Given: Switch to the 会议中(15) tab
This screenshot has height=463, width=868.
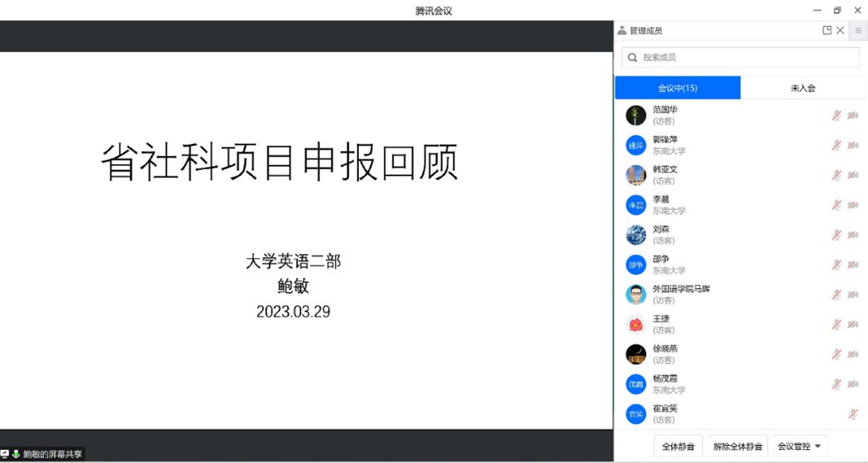Looking at the screenshot, I should pyautogui.click(x=678, y=88).
